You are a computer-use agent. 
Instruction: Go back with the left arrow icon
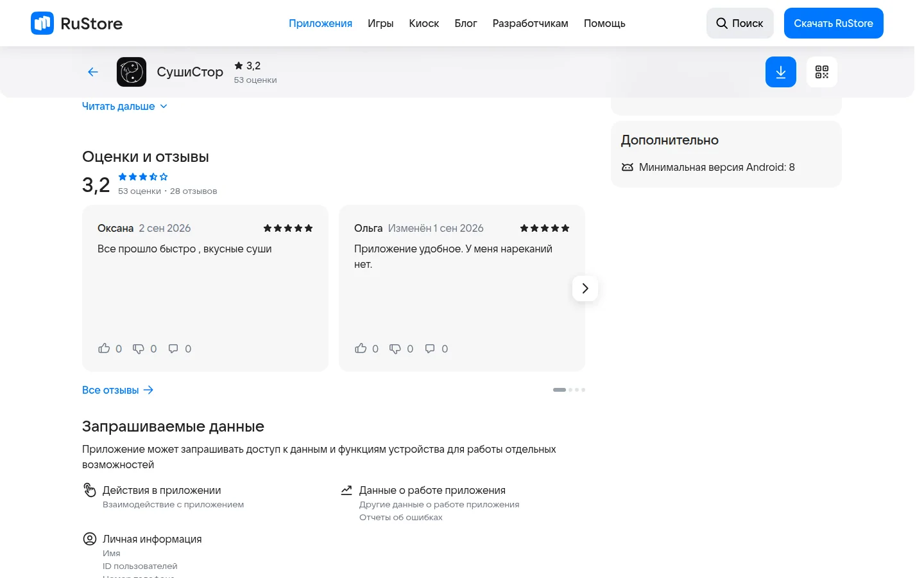point(93,72)
